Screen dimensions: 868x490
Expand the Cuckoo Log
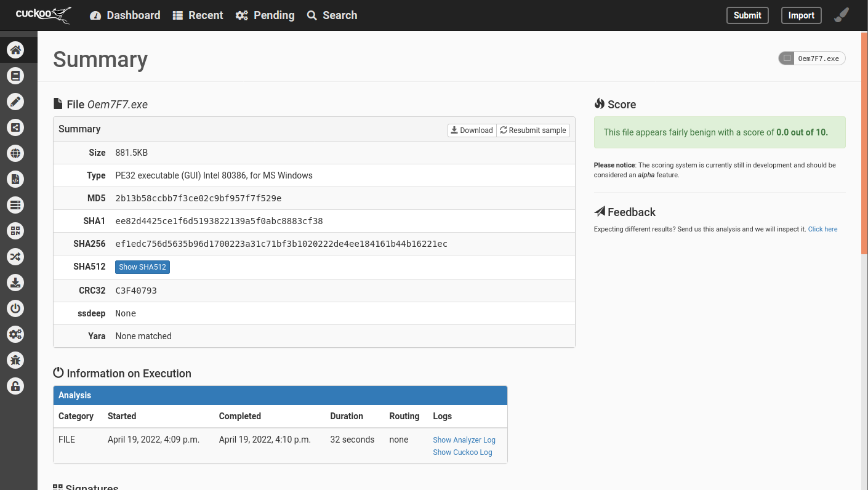(x=462, y=452)
